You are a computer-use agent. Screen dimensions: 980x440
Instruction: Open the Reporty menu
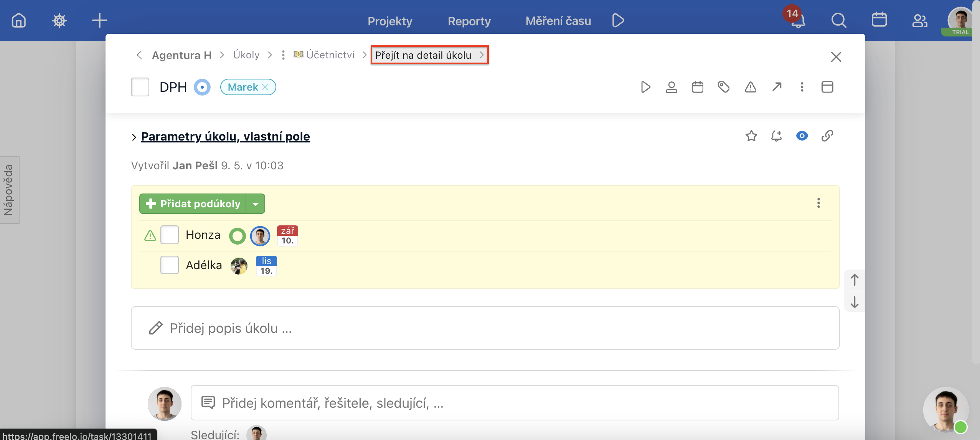[469, 21]
